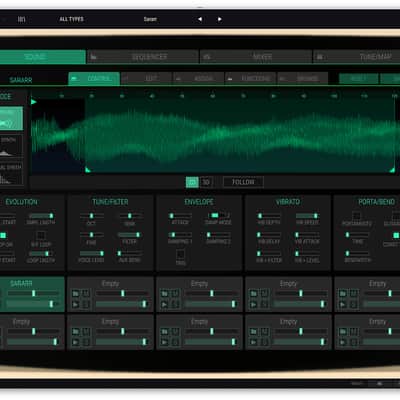Play the top-row Empty slot under ENVELOPE

pos(165,304)
